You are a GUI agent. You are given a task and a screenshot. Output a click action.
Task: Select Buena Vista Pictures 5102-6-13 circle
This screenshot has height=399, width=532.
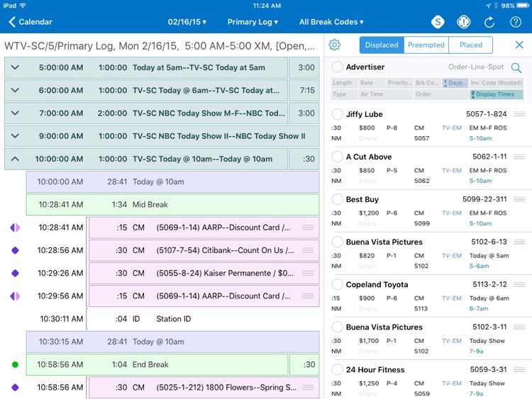(337, 242)
